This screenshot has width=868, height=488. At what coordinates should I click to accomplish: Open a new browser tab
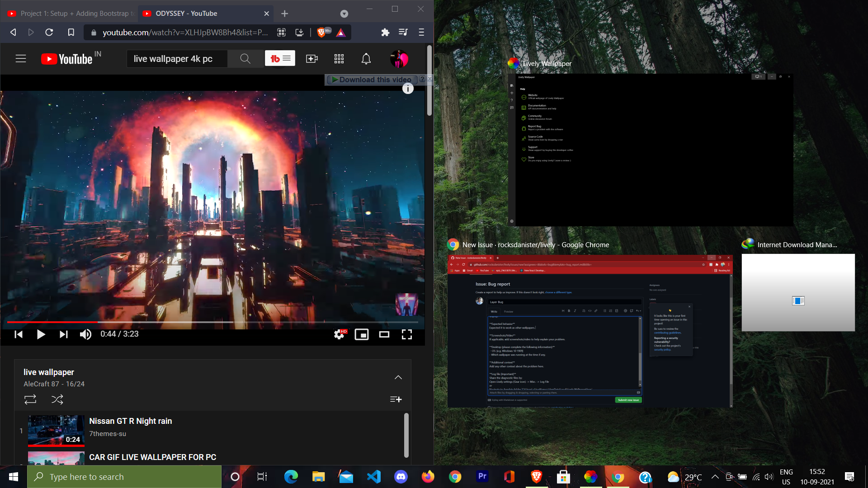point(284,14)
